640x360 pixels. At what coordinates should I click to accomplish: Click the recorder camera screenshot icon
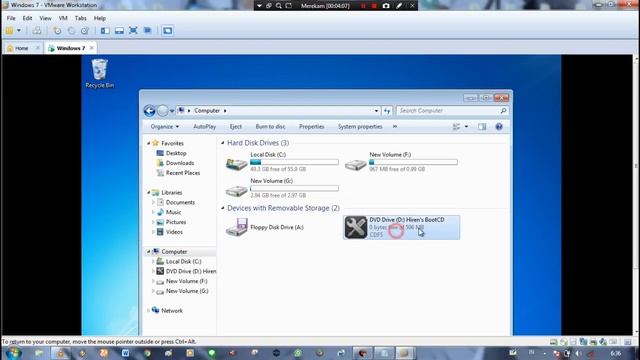(x=386, y=6)
